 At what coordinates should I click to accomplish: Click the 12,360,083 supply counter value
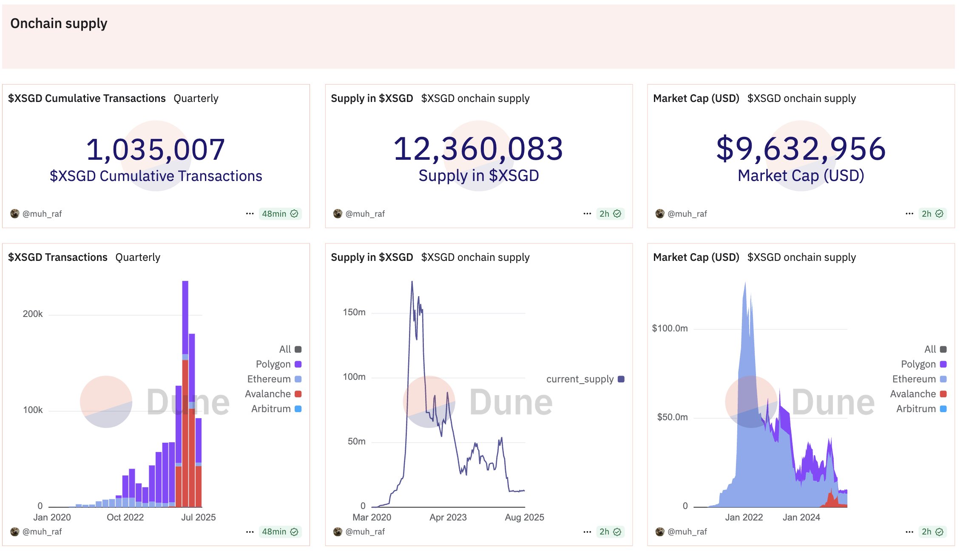pos(478,149)
